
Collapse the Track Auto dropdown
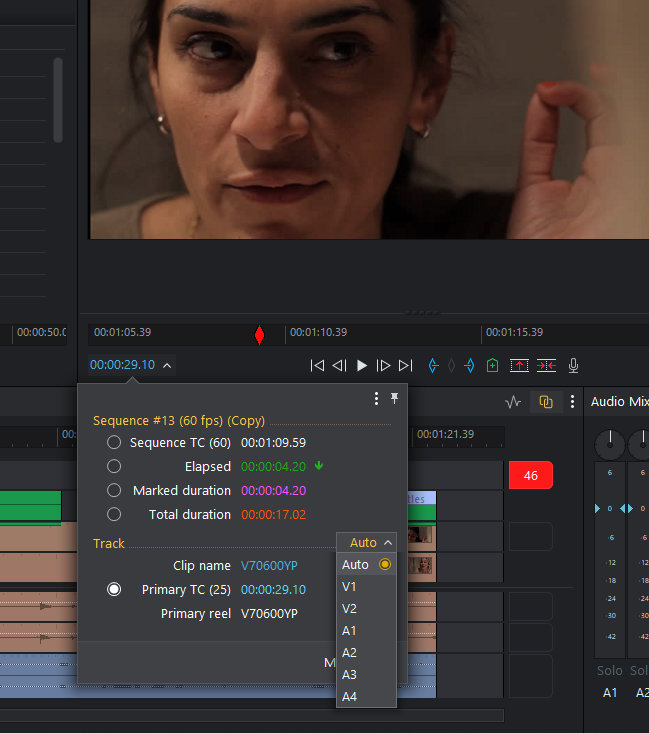(x=367, y=543)
